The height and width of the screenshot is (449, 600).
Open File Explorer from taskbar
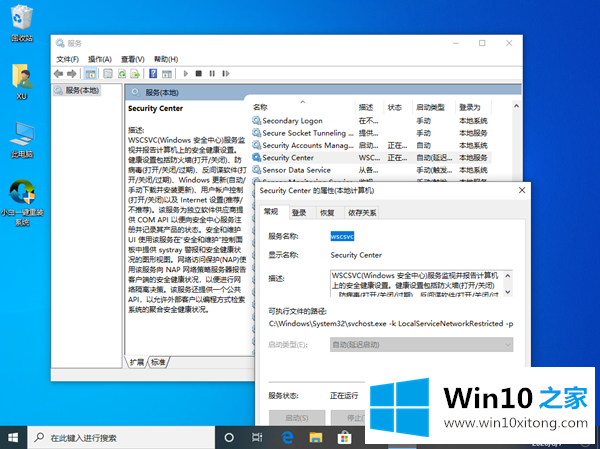click(316, 438)
